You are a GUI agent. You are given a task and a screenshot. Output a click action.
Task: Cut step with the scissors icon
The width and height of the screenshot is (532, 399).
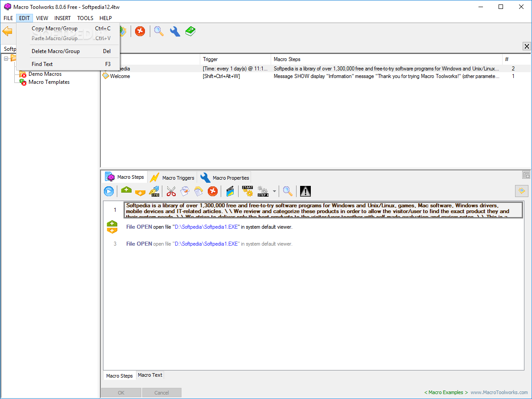pos(171,191)
